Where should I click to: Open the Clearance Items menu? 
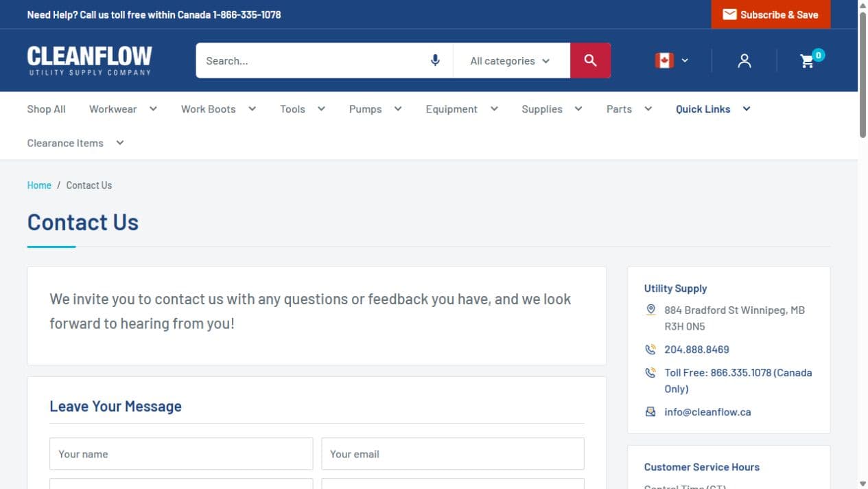pyautogui.click(x=75, y=143)
